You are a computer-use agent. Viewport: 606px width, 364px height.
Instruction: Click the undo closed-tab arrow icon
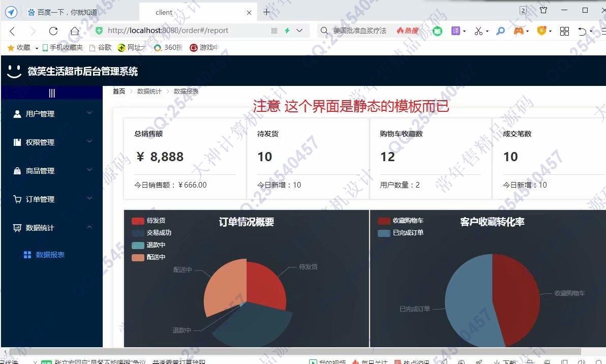pos(582,32)
